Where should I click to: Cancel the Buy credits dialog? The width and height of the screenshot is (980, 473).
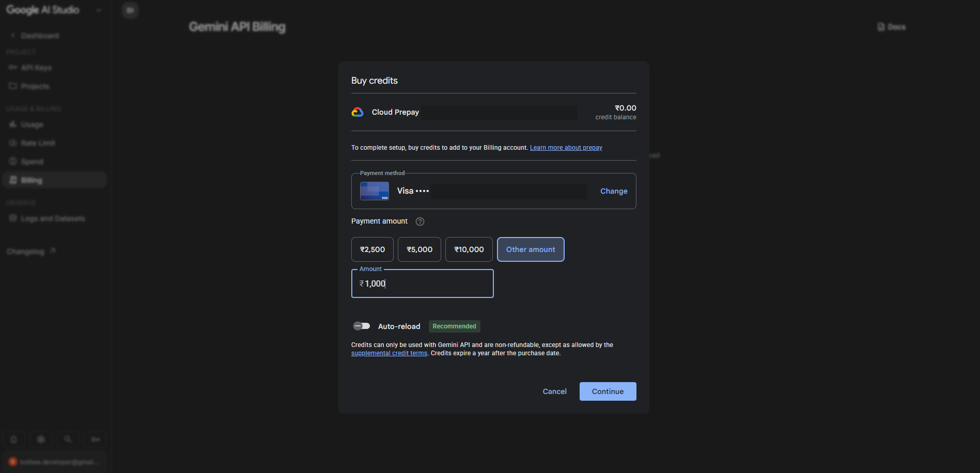point(554,391)
